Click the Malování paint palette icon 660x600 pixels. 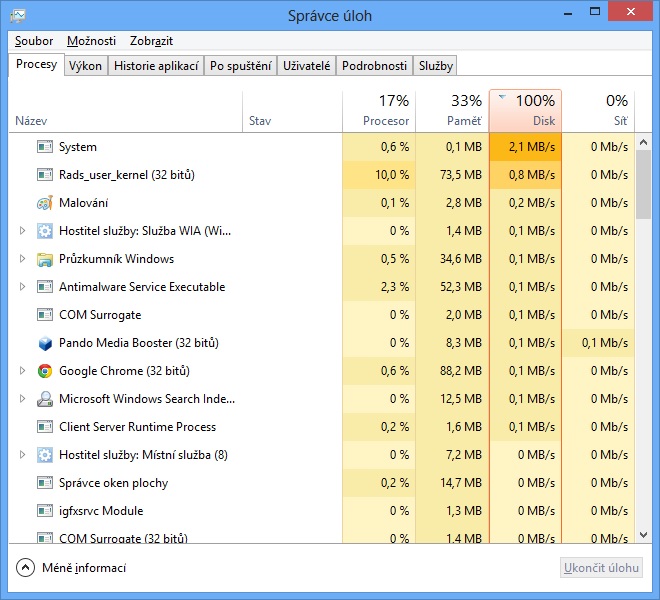click(45, 203)
